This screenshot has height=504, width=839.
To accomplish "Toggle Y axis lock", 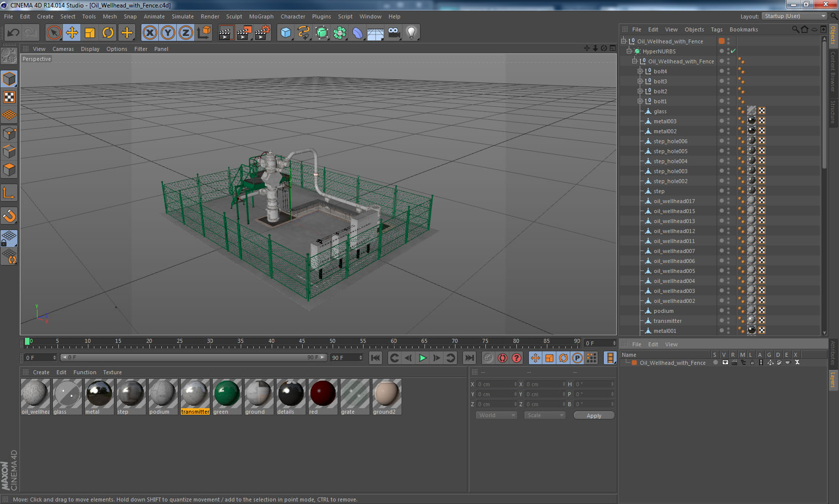I will [x=168, y=33].
